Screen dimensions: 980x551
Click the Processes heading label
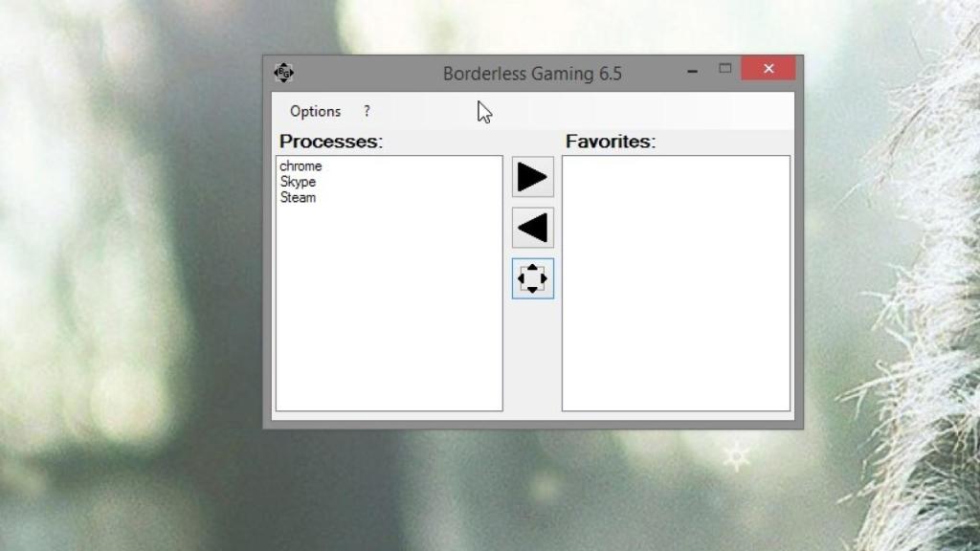(x=331, y=142)
